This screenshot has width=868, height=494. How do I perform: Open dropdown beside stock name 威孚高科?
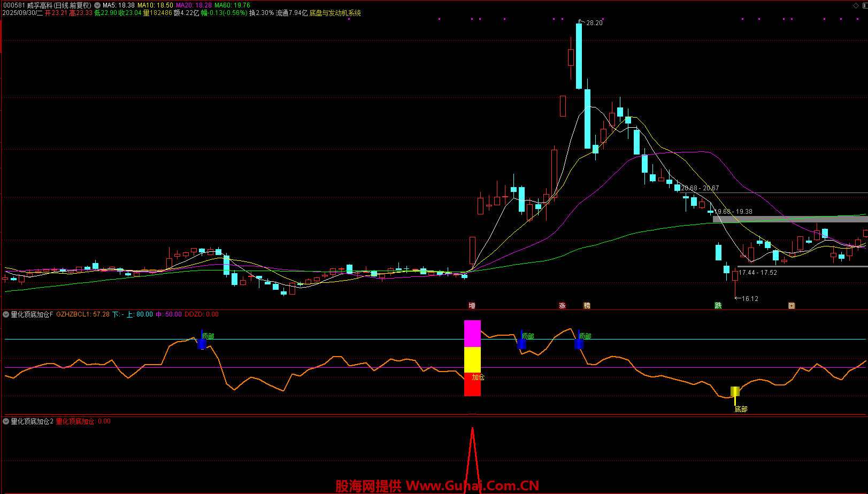[x=97, y=5]
